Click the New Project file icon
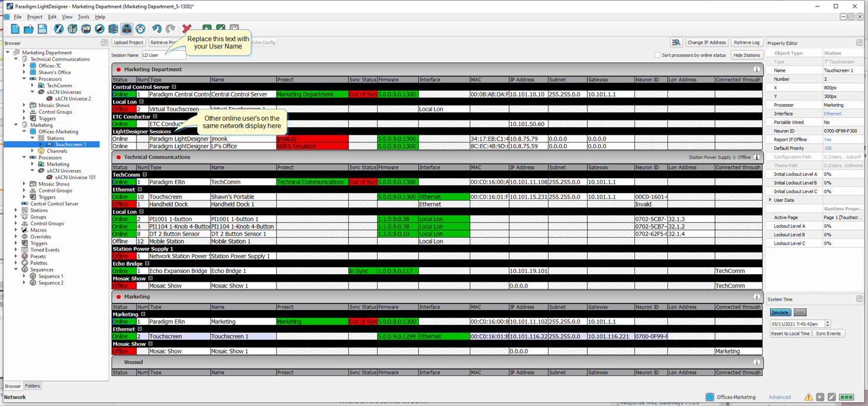The image size is (868, 406). (15, 29)
